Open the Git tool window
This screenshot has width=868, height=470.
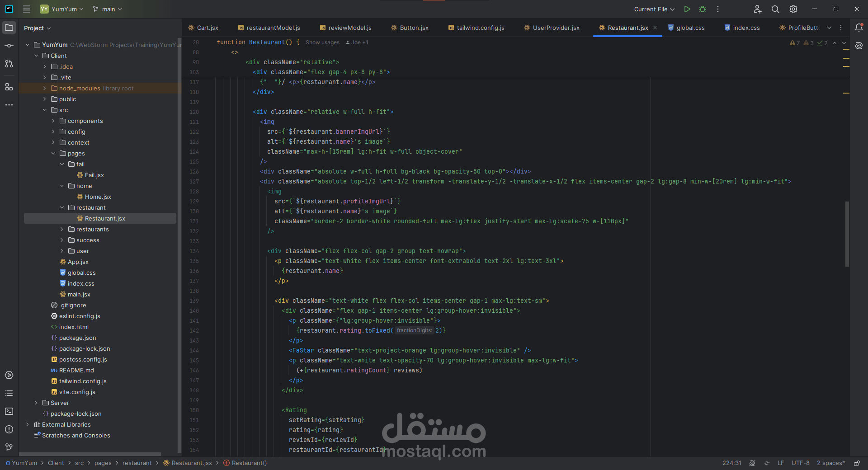9,447
